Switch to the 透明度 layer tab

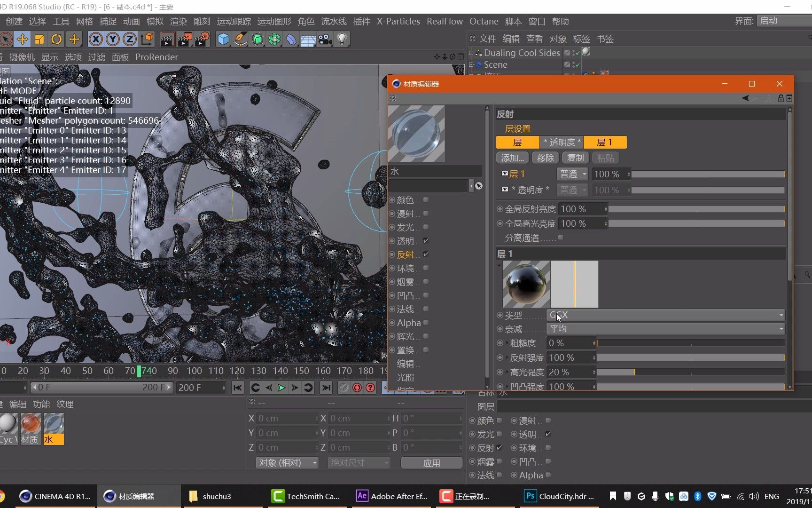tap(561, 142)
